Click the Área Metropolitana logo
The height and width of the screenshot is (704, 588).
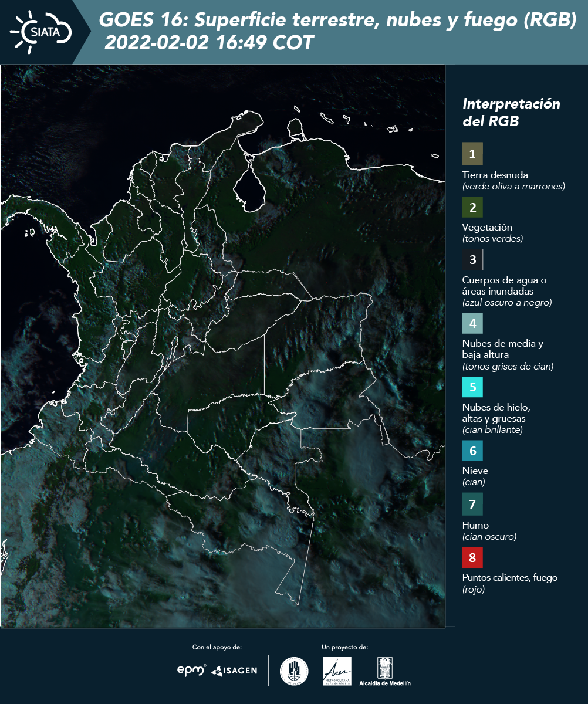point(337,671)
